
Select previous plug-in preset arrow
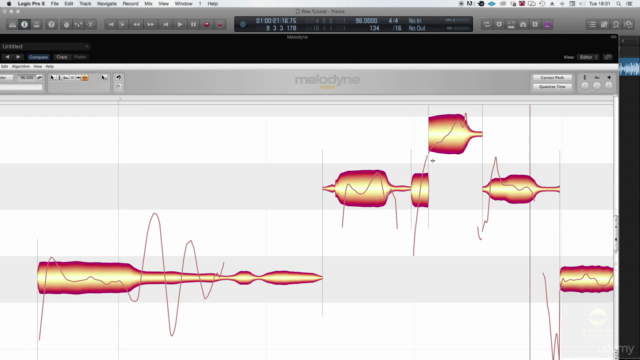7,57
